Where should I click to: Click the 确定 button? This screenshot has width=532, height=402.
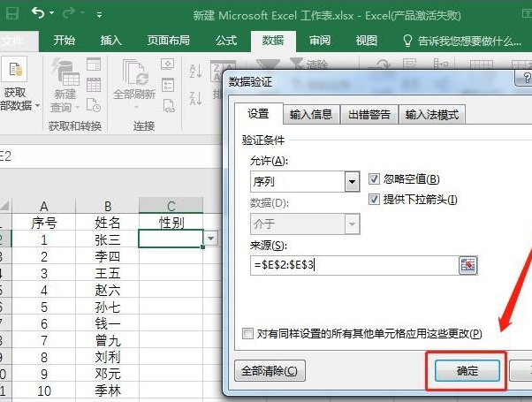(467, 371)
